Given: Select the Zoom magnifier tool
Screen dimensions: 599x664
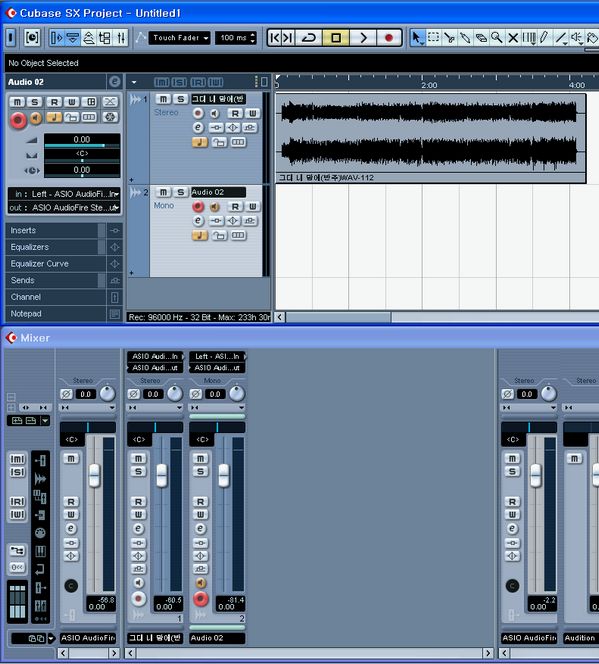Looking at the screenshot, I should click(497, 38).
